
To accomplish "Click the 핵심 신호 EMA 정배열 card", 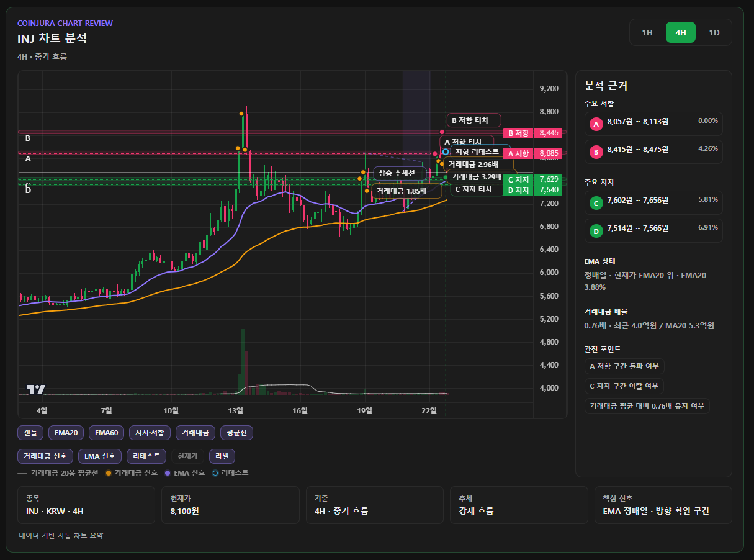I will pos(663,505).
